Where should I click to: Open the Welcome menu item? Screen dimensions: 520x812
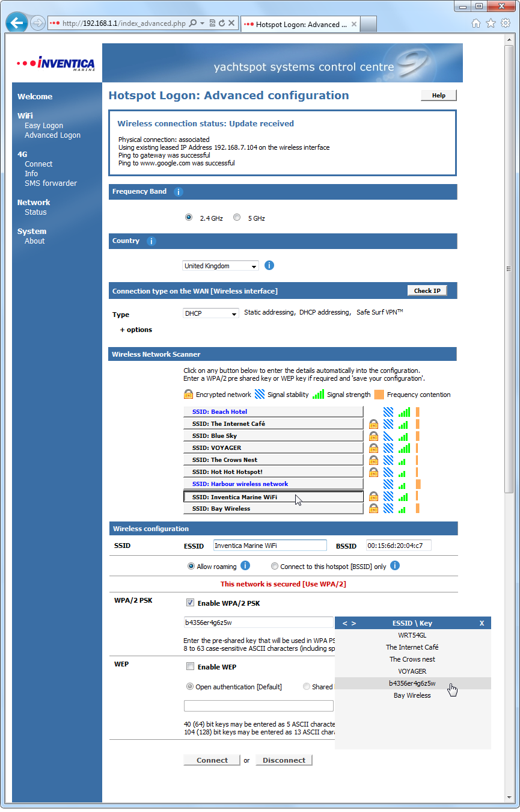(x=35, y=96)
